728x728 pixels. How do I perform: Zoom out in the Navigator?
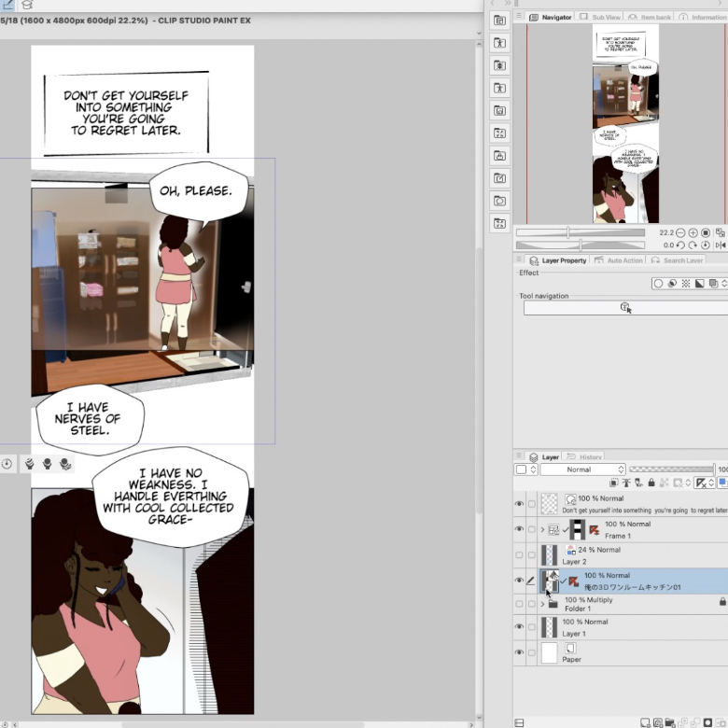(680, 232)
